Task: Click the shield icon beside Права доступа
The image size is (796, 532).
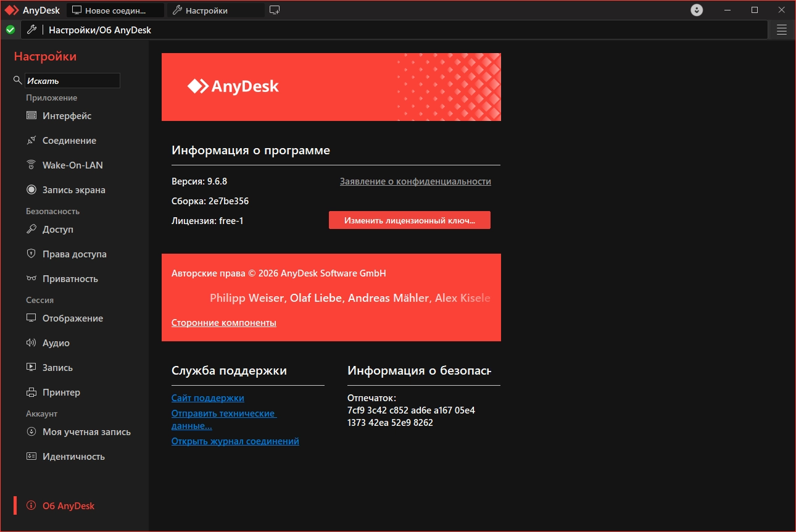Action: 31,254
